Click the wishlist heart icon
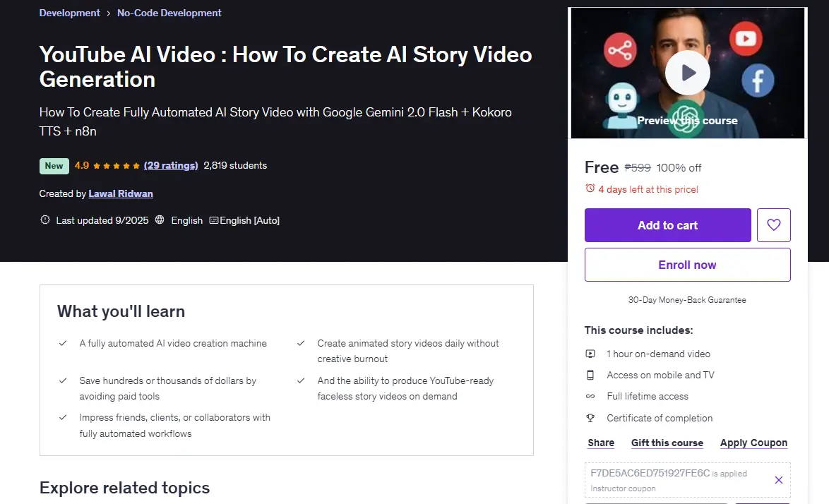Image resolution: width=829 pixels, height=504 pixels. pos(773,225)
